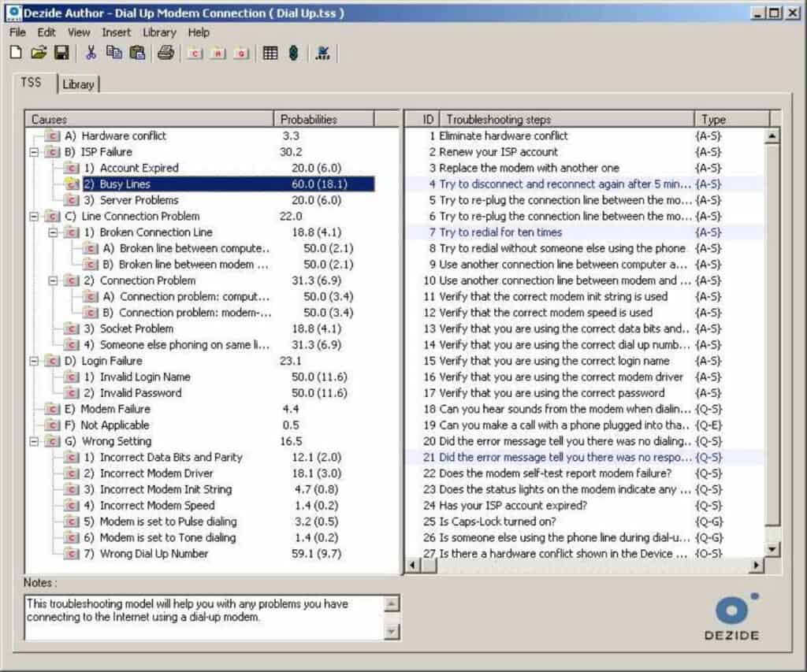Collapse the Line Connection Problem node
807x672 pixels.
[35, 217]
